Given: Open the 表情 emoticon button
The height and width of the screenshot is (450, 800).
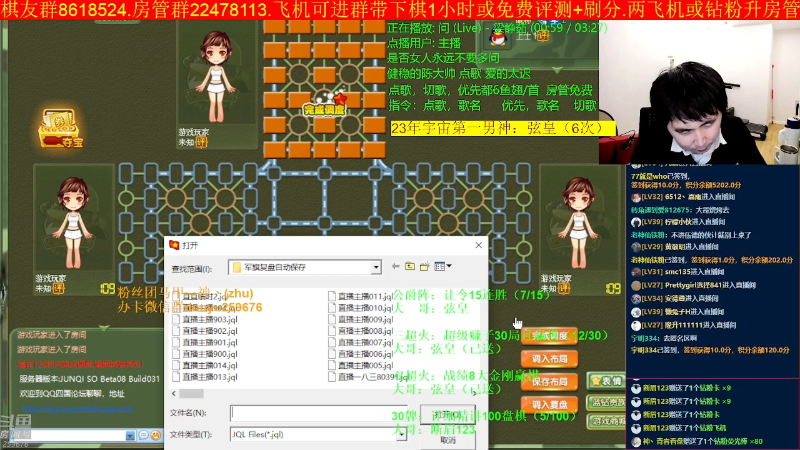Looking at the screenshot, I should point(606,381).
